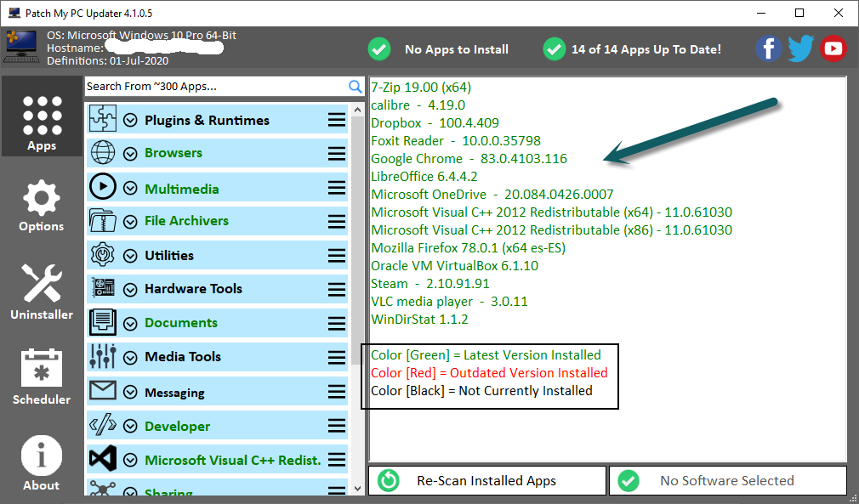Expand the Hardware Tools chevron

[x=130, y=290]
